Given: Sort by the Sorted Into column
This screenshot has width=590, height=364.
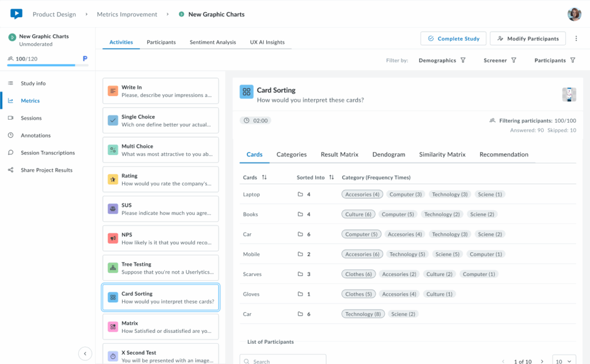Looking at the screenshot, I should (x=331, y=177).
